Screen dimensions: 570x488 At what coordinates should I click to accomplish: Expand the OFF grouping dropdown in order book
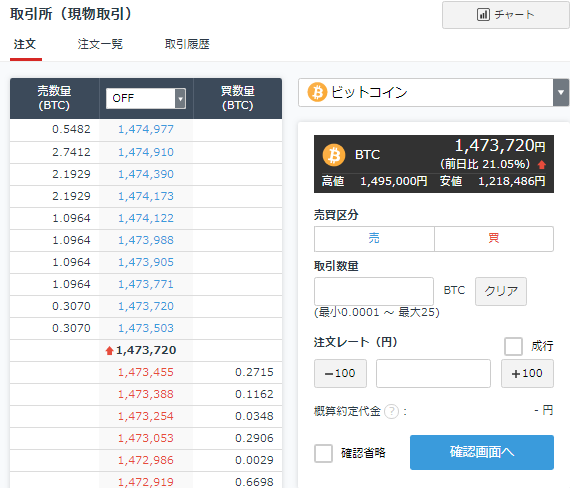pos(146,98)
